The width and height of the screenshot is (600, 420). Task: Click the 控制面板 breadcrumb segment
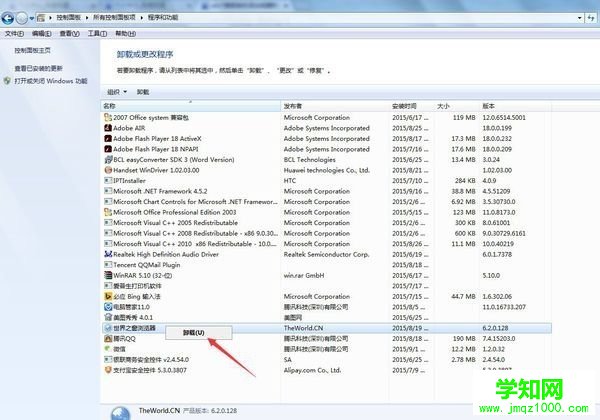click(68, 18)
